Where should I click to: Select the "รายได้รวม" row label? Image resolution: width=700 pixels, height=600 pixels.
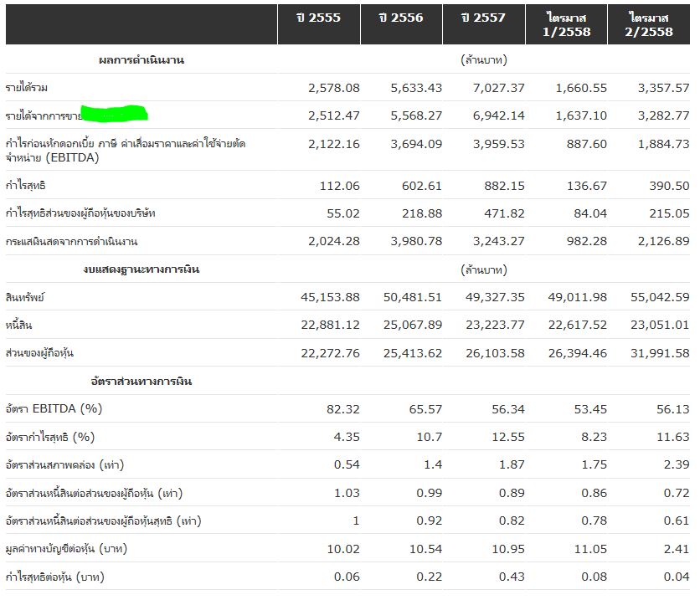click(26, 88)
